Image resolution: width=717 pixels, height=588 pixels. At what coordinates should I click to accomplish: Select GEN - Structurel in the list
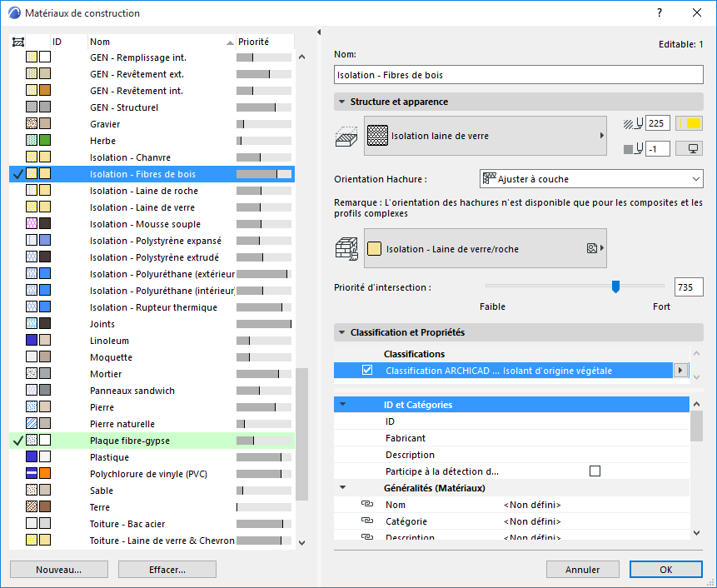coord(152,107)
